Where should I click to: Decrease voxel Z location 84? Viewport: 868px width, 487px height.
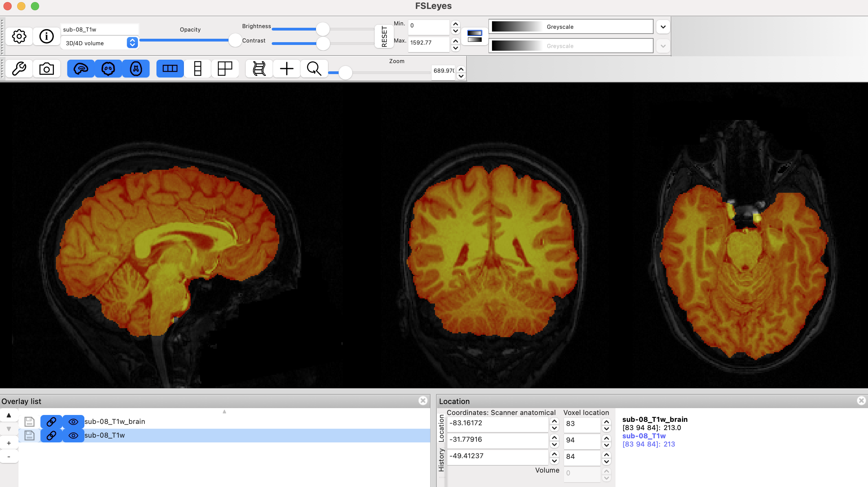point(607,462)
